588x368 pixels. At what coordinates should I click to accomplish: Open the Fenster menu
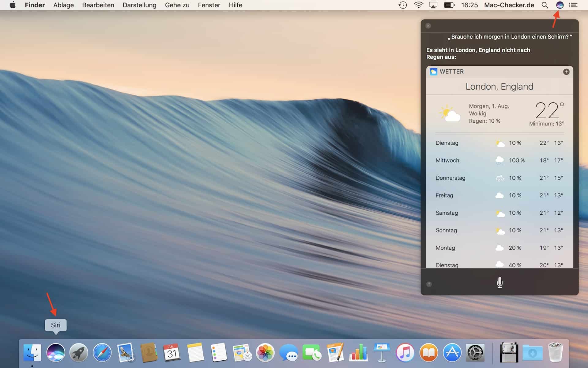click(209, 5)
